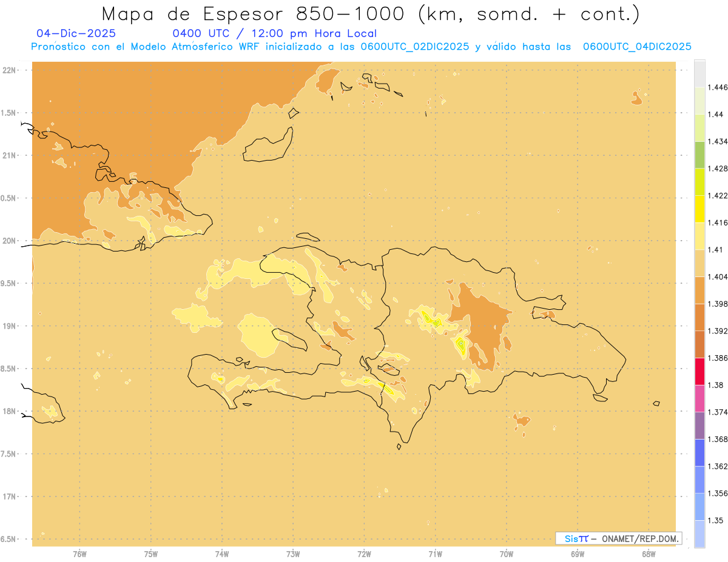Image resolution: width=728 pixels, height=562 pixels.
Task: Click the legend value 1.434
Action: (718, 141)
